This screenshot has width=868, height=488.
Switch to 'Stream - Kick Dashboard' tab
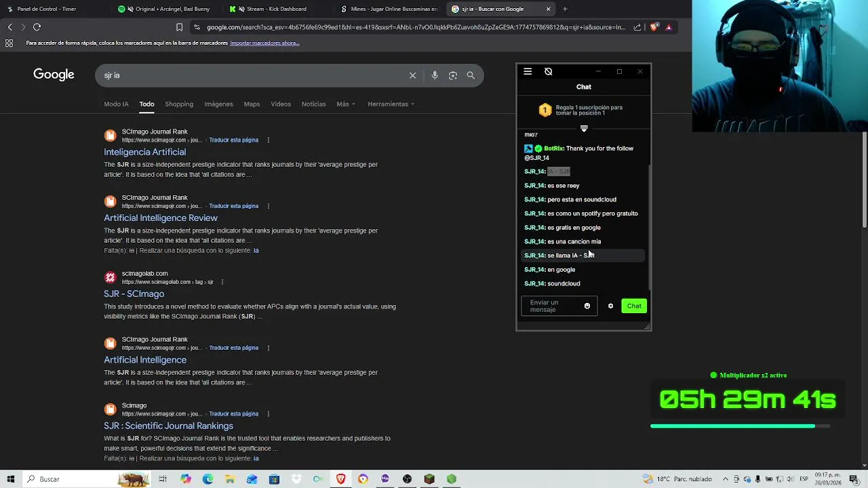click(x=277, y=9)
